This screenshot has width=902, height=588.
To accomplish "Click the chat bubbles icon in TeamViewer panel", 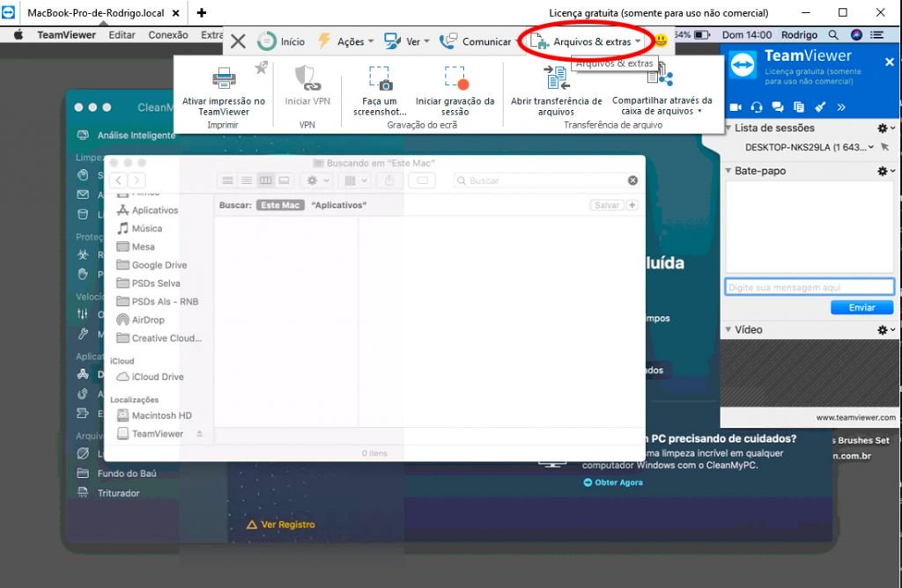I will (778, 107).
